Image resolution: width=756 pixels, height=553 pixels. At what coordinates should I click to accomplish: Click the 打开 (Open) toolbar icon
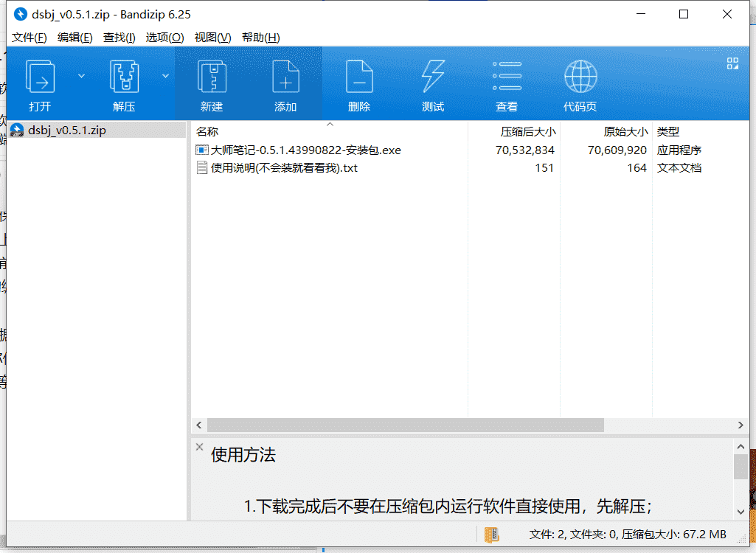point(40,77)
